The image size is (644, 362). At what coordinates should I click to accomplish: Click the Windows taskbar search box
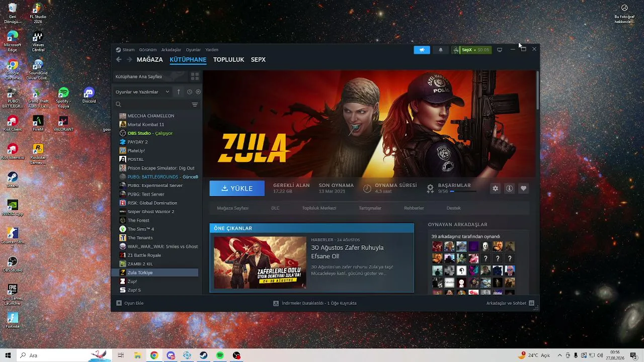pyautogui.click(x=64, y=355)
